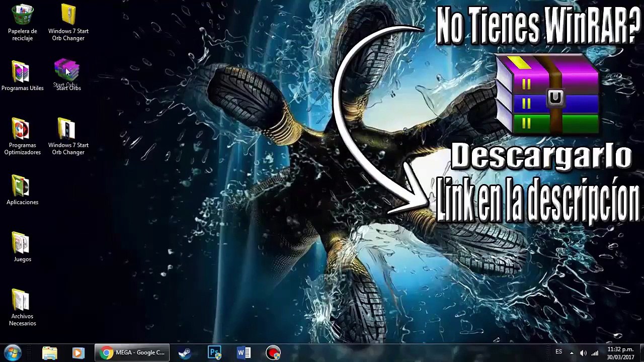644x362 pixels.
Task: Select the Programas Optimizadores folder
Action: tap(23, 137)
